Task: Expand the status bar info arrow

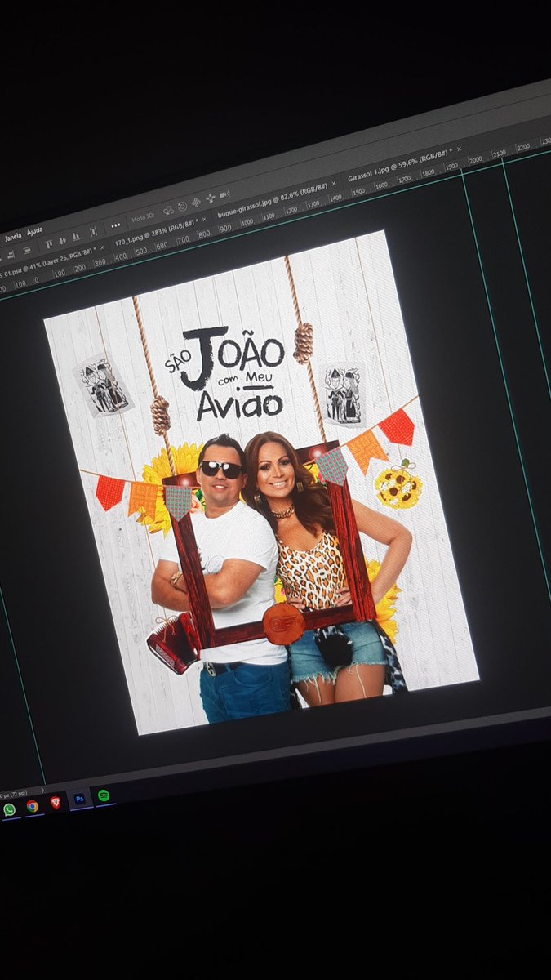Action: 42,790
